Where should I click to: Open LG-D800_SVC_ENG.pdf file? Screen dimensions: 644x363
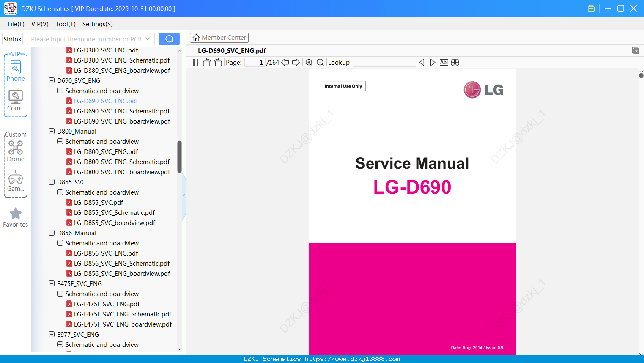(x=106, y=152)
